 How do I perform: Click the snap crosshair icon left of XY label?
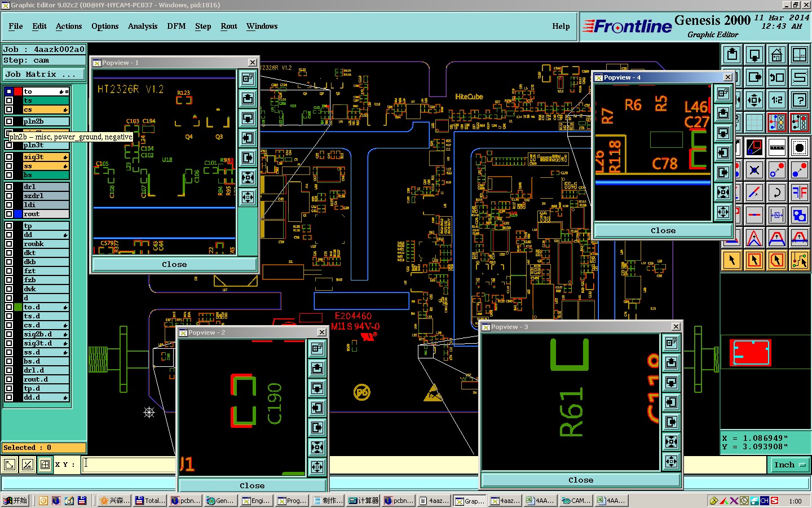click(x=45, y=465)
